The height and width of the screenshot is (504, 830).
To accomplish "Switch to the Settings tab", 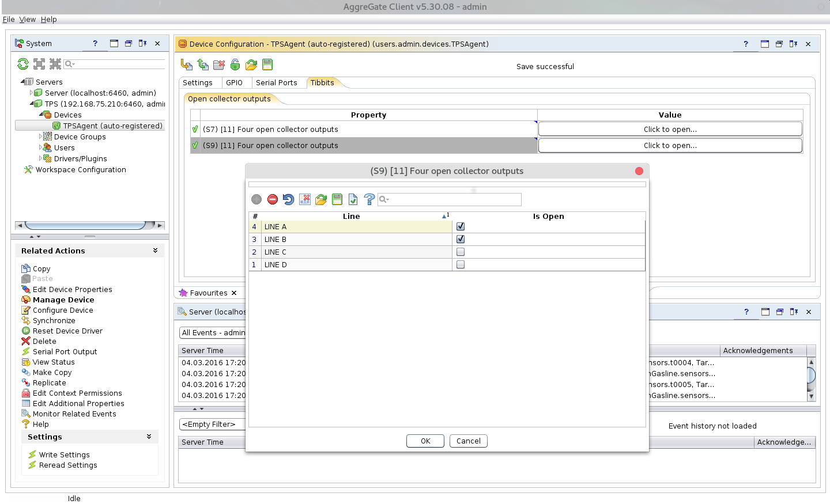I will (x=198, y=82).
